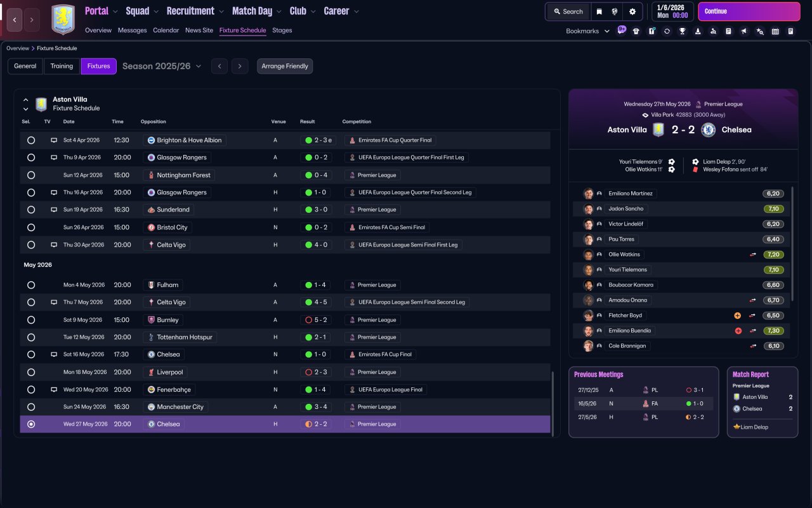Expand the Bookmarks dropdown
The height and width of the screenshot is (508, 812).
click(587, 31)
